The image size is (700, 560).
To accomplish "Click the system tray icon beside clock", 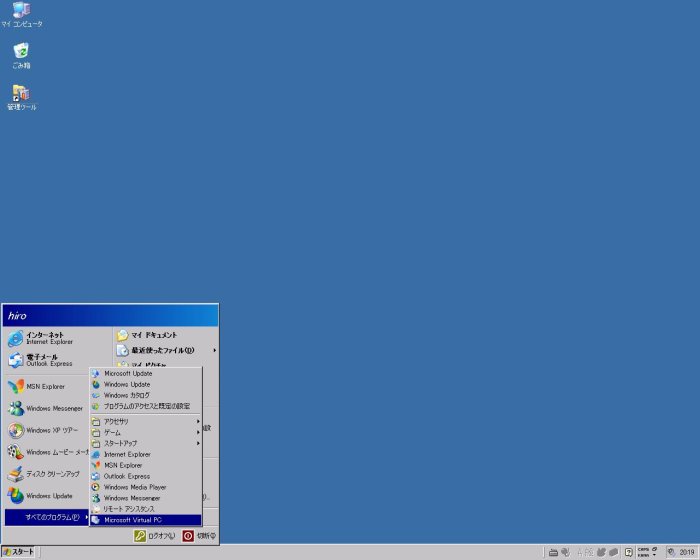I will (671, 552).
